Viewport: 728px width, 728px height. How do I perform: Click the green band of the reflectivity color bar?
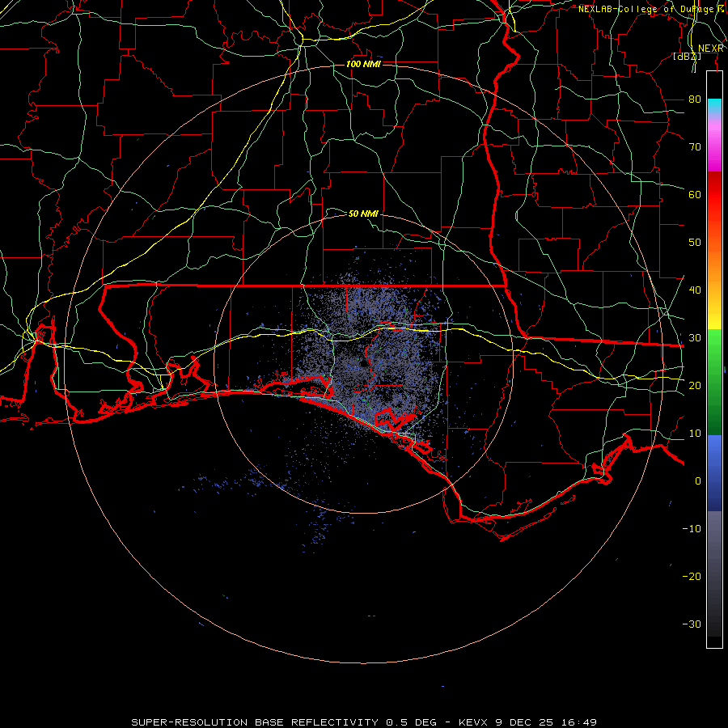click(x=714, y=382)
